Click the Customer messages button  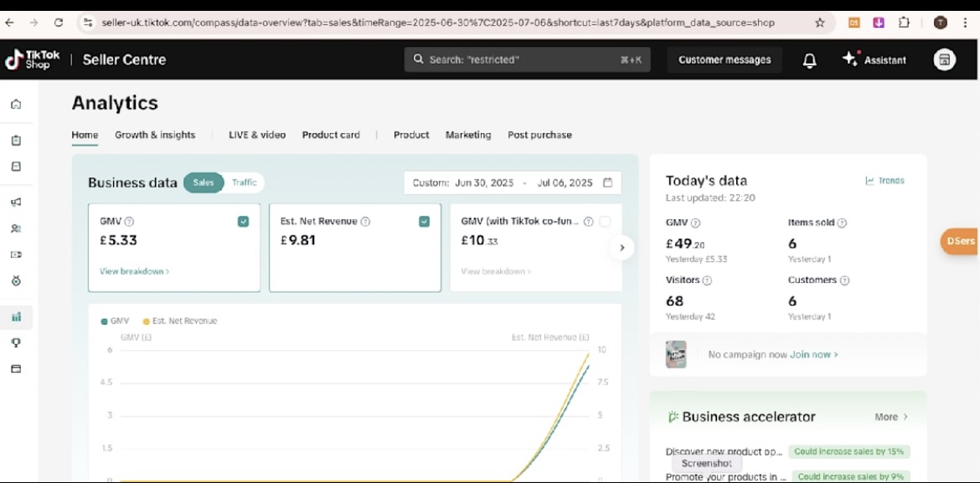tap(725, 60)
